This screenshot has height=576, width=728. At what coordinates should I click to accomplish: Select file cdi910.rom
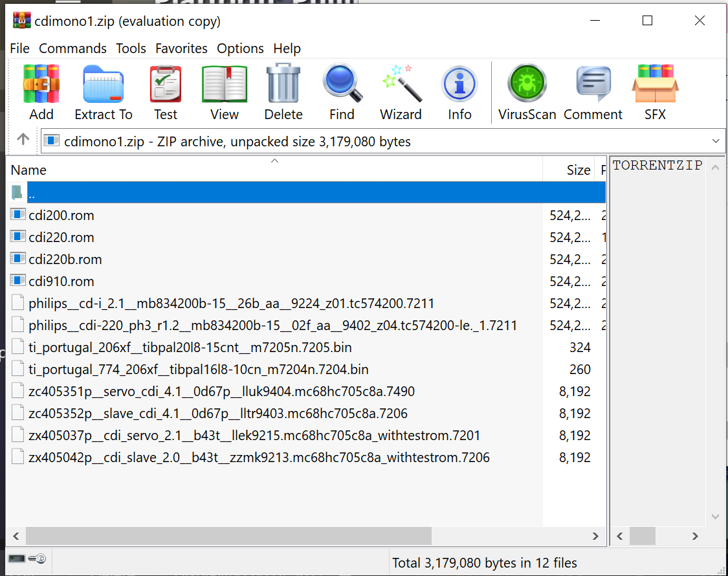(61, 281)
